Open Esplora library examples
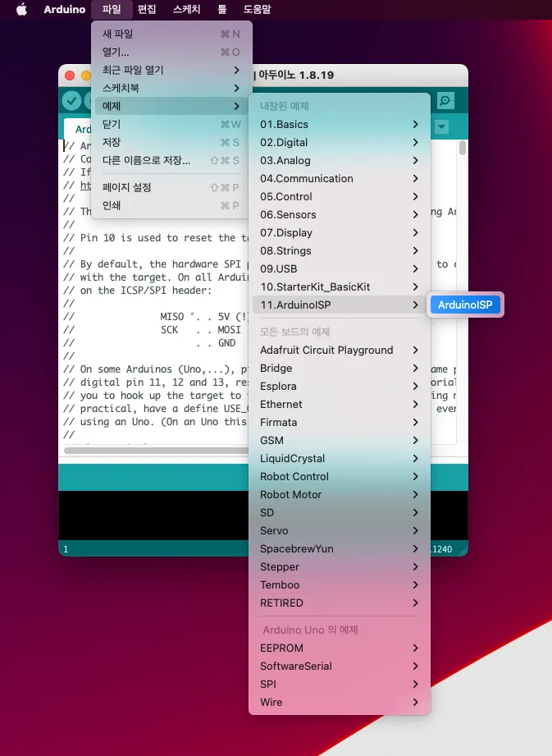 point(339,386)
